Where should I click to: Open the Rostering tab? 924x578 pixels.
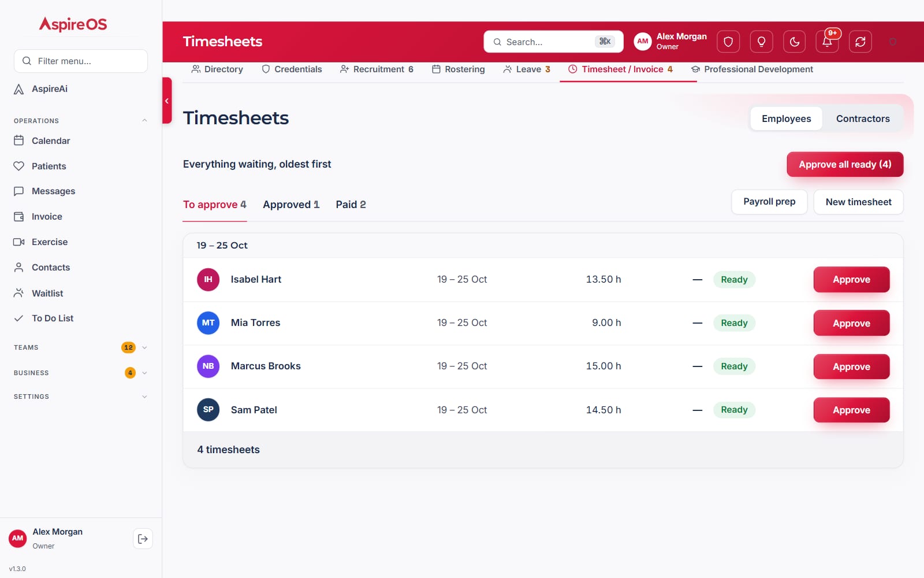pos(459,69)
